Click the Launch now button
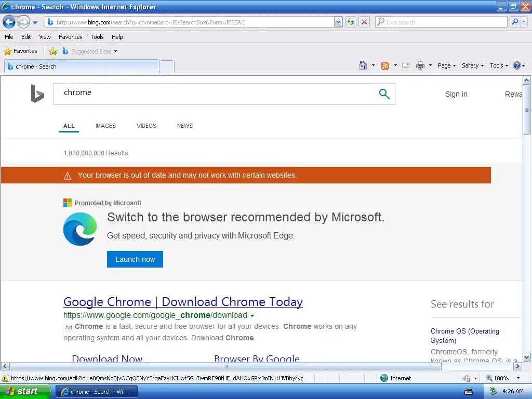The image size is (532, 399). [135, 259]
